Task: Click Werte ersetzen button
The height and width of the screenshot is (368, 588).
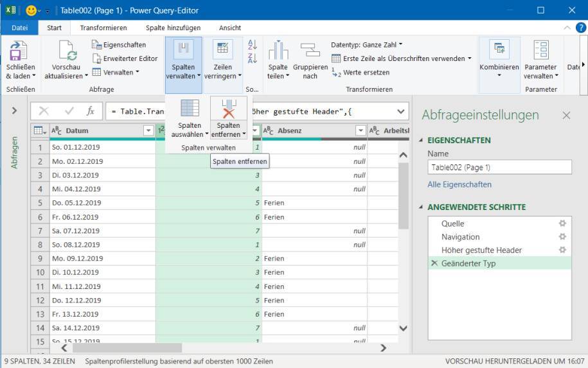Action: click(x=361, y=73)
